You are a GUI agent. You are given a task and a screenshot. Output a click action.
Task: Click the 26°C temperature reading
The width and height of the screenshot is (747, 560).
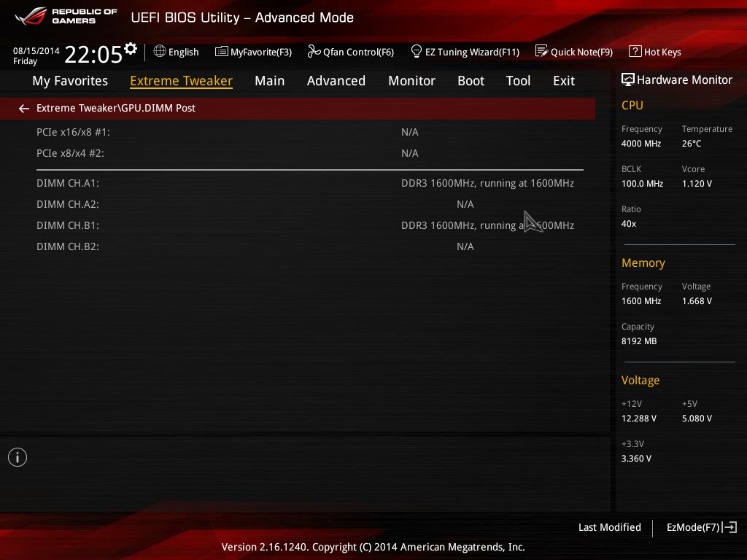tap(692, 144)
